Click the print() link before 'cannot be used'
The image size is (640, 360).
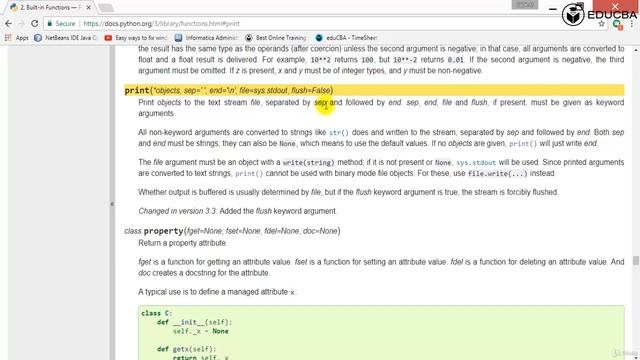pyautogui.click(x=249, y=173)
